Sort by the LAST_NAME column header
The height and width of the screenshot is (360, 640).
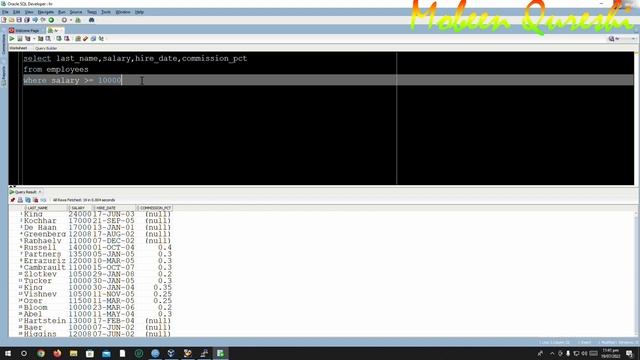click(45, 208)
